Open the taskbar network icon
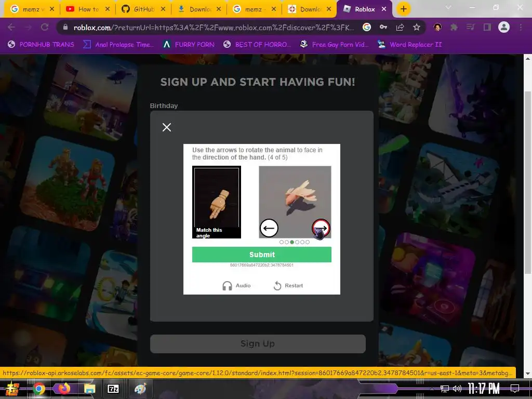 point(445,389)
